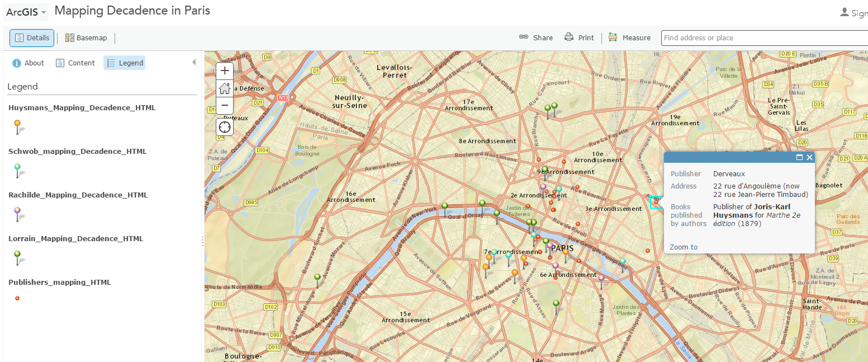The image size is (868, 362).
Task: Select the Legend tab
Action: pyautogui.click(x=125, y=63)
